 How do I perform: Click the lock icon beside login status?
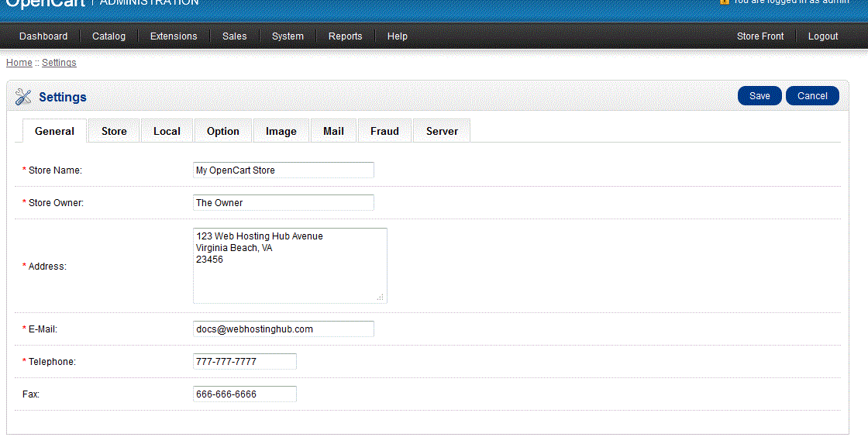pos(725,2)
